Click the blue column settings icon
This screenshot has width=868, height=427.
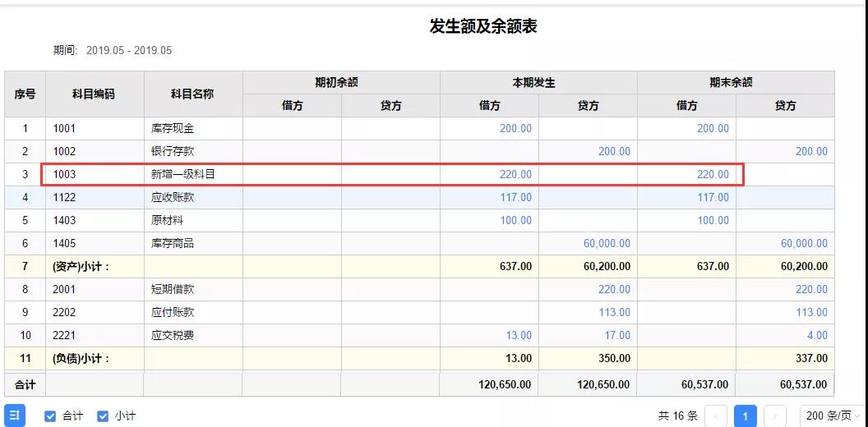(15, 416)
